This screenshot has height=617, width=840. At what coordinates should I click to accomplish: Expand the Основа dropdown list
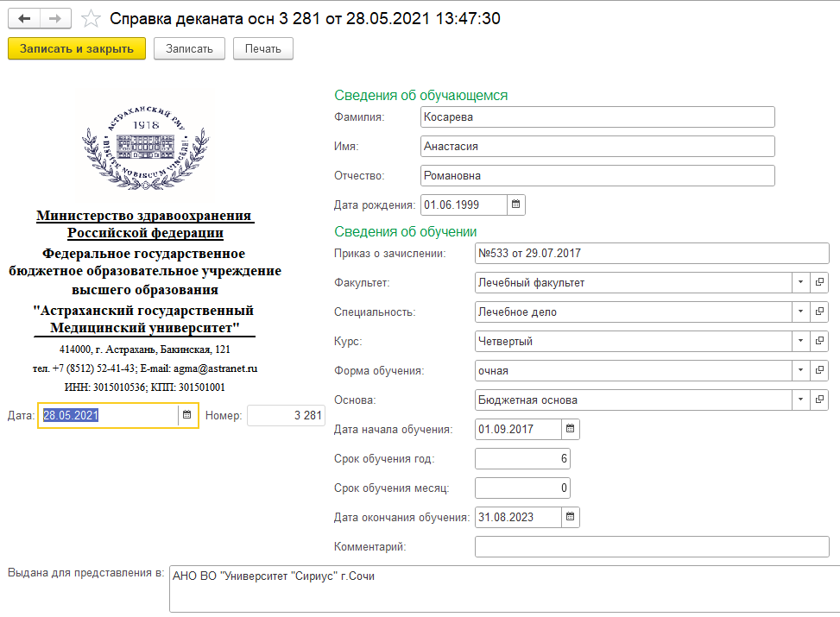pos(801,400)
